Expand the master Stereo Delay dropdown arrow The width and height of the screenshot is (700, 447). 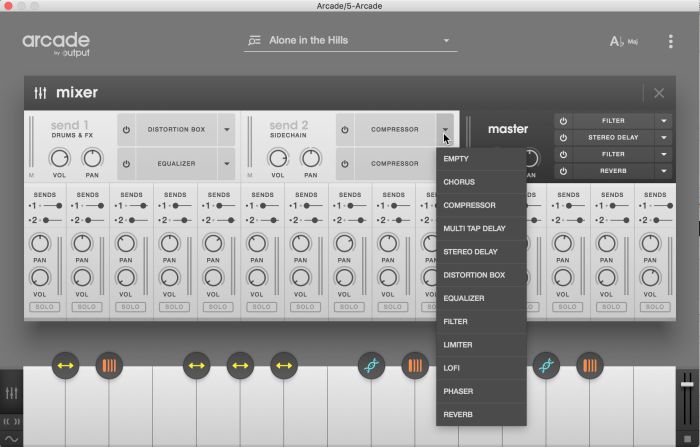664,138
